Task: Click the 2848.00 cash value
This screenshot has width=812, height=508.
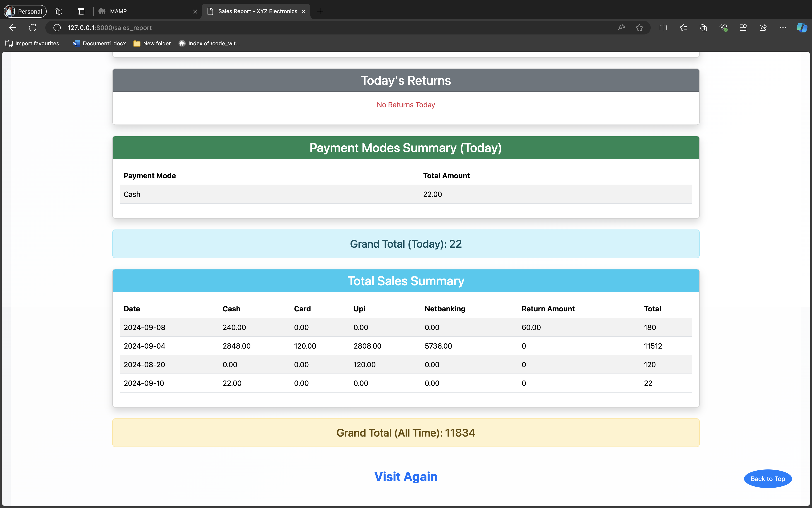Action: pyautogui.click(x=237, y=346)
